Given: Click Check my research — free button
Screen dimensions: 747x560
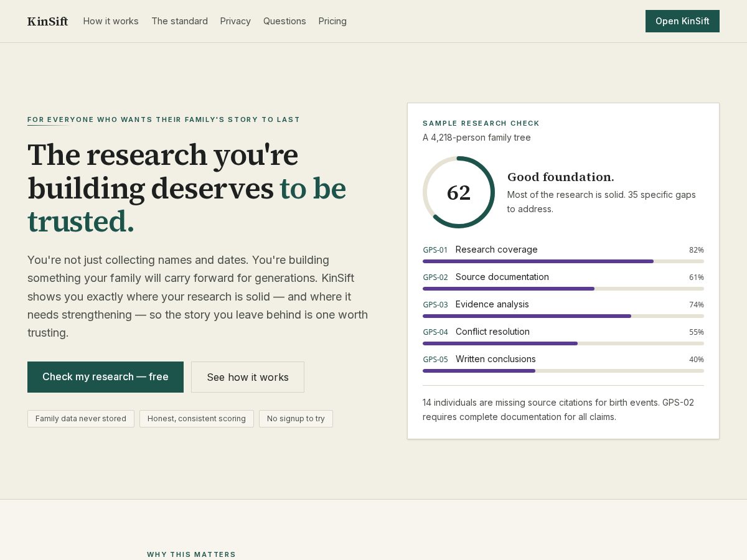Looking at the screenshot, I should pos(105,377).
